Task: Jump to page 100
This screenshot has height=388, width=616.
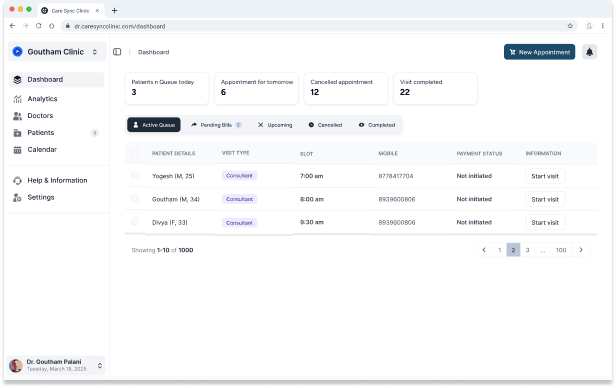Action: pos(561,250)
